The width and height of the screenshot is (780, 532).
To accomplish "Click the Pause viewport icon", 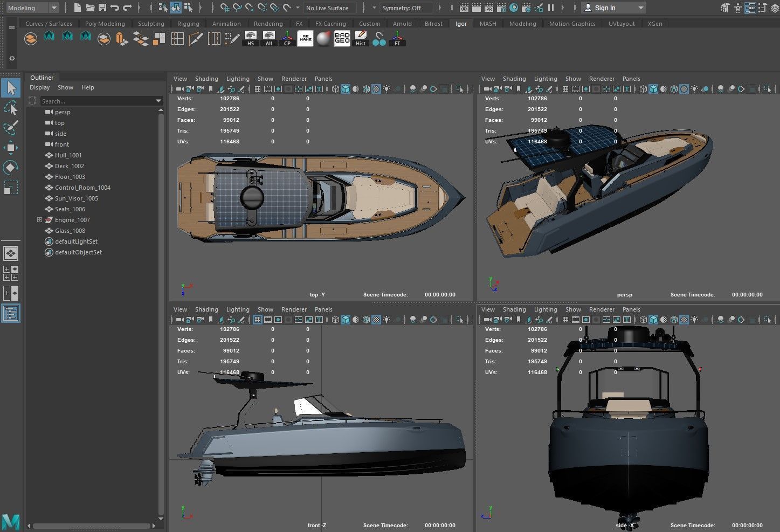I will tap(551, 8).
